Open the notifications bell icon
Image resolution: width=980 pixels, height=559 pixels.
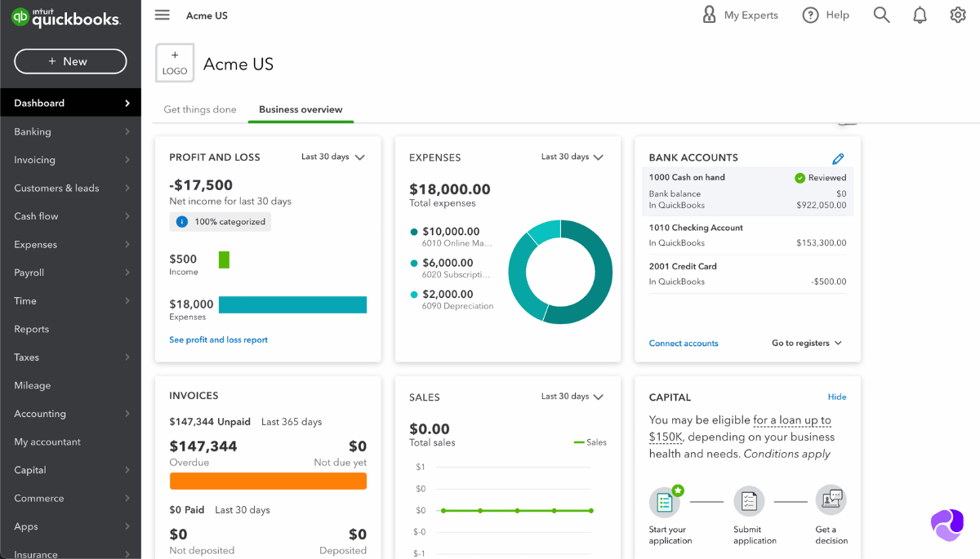pos(920,15)
